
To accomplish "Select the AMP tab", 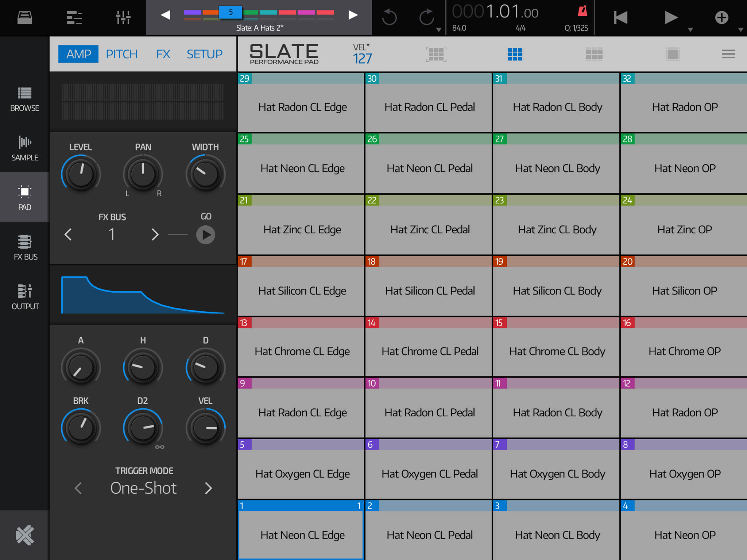I will (x=78, y=54).
